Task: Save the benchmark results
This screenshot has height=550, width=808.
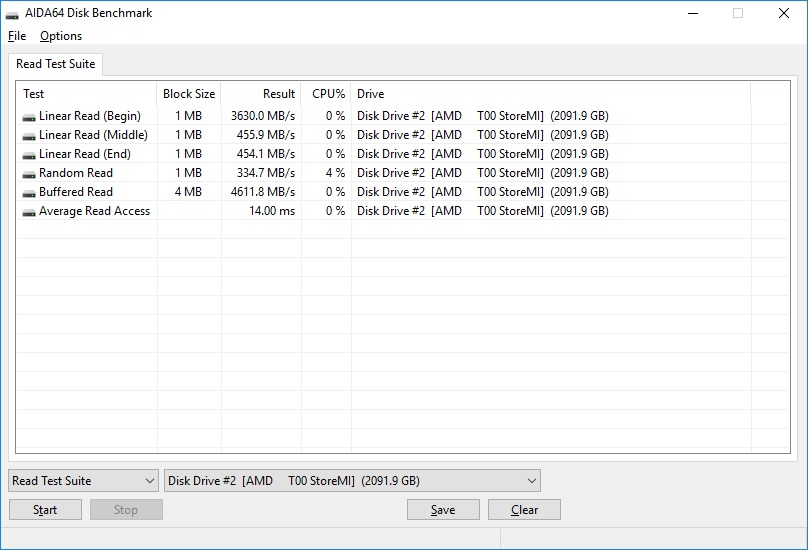Action: pos(443,510)
